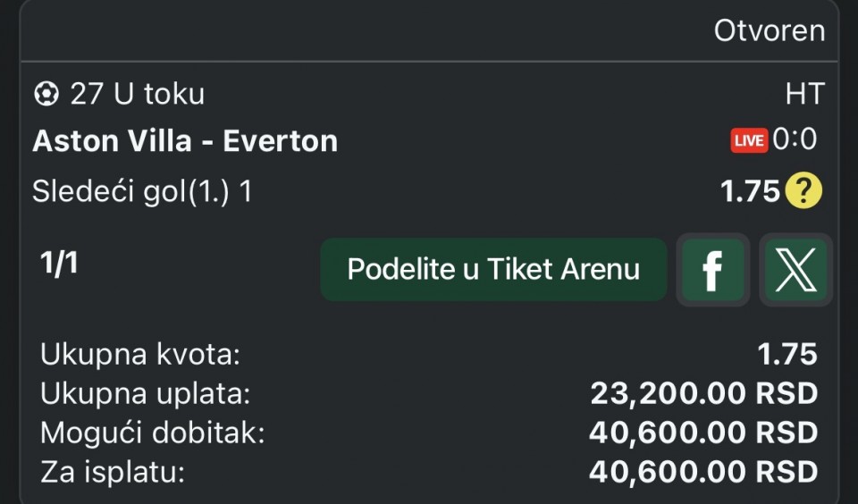This screenshot has height=504, width=858.
Task: Click the yellow question mark help icon
Action: click(x=803, y=190)
